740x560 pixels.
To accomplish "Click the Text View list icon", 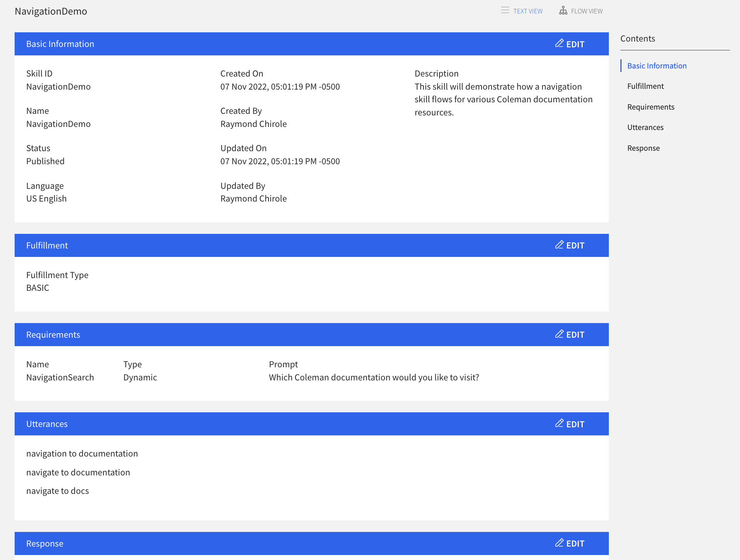I will (x=505, y=10).
